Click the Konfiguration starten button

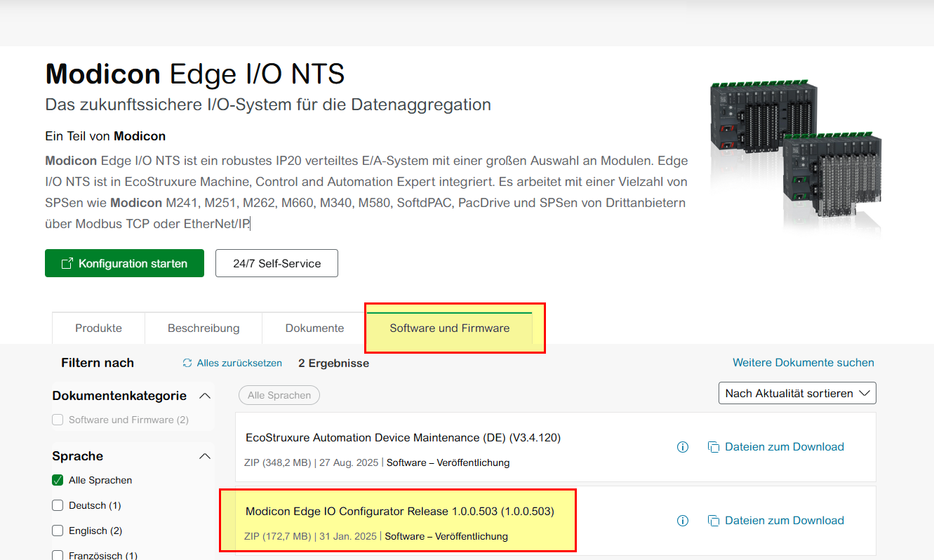point(124,263)
